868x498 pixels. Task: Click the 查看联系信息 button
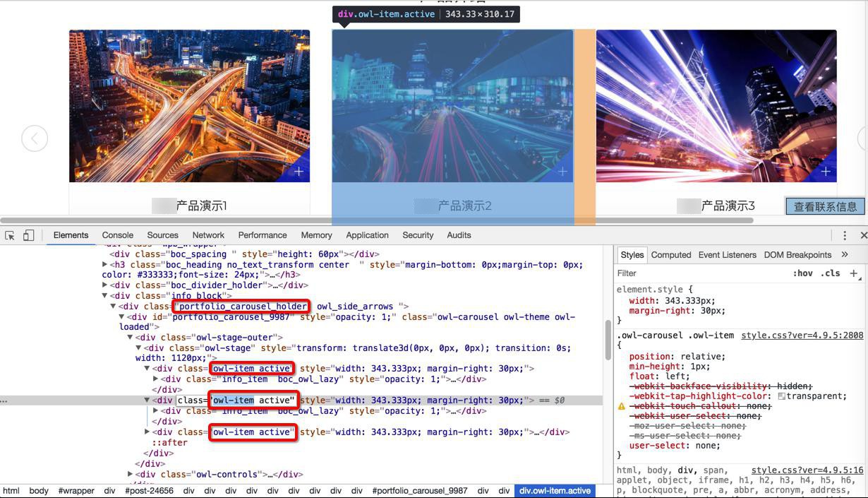[825, 206]
